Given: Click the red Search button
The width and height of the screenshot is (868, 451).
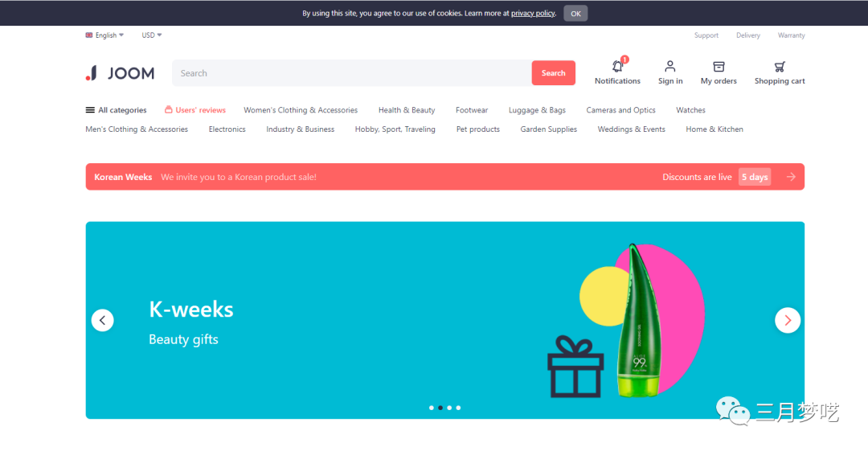Looking at the screenshot, I should tap(553, 73).
